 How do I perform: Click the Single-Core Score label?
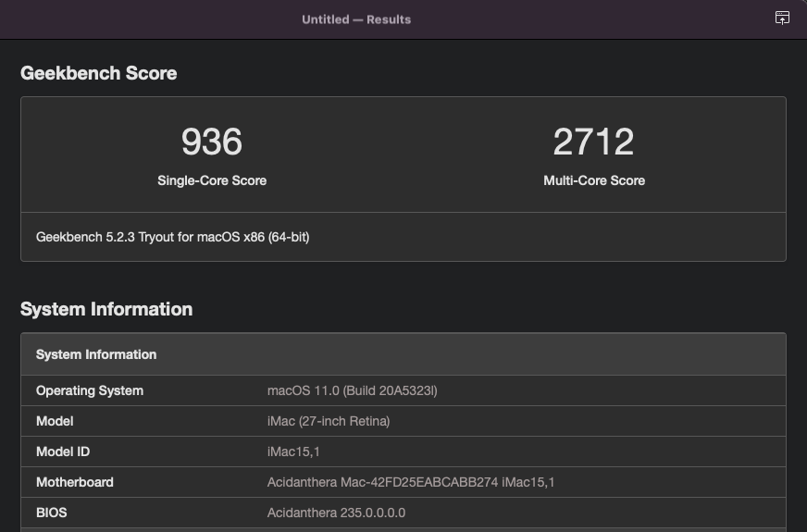click(x=212, y=180)
